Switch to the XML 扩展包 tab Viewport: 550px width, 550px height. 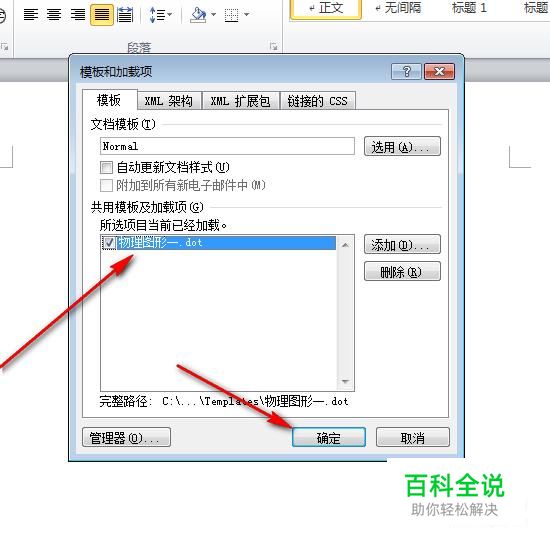point(241,101)
